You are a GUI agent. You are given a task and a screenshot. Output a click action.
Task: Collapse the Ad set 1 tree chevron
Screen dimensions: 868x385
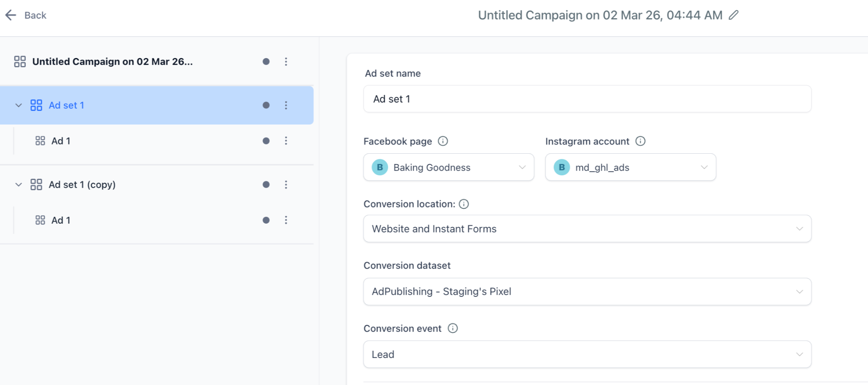tap(19, 105)
